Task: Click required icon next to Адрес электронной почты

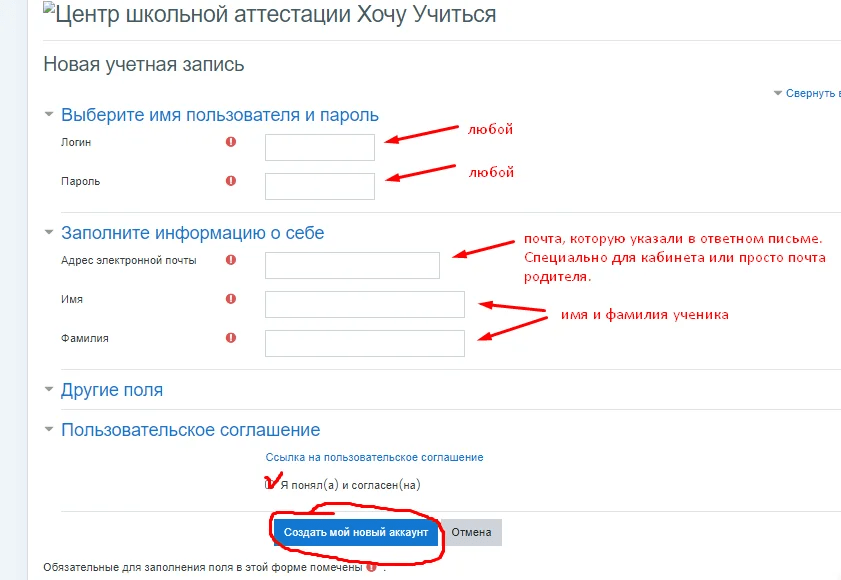Action: [x=231, y=260]
